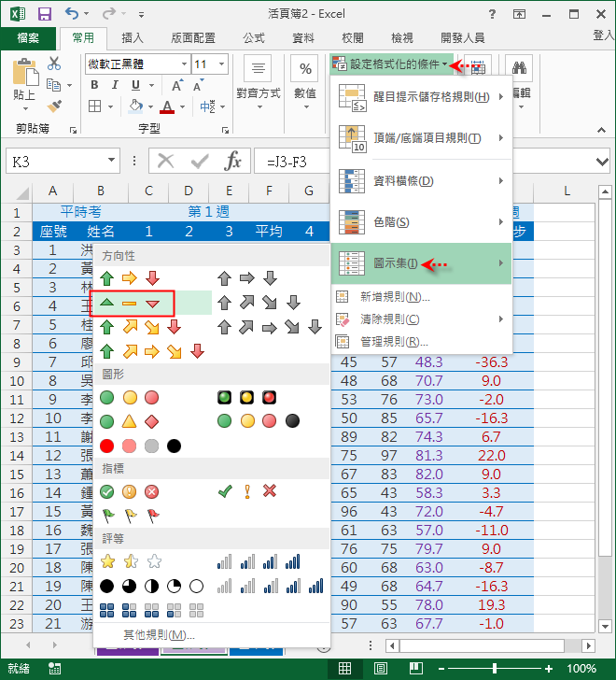Expand the formula bar
Image resolution: width=616 pixels, height=680 pixels.
tap(602, 162)
